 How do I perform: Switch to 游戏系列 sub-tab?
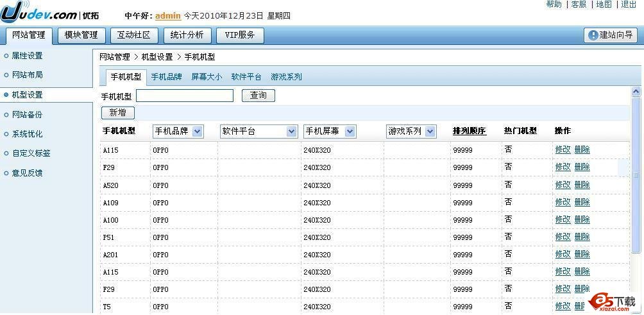coord(286,77)
